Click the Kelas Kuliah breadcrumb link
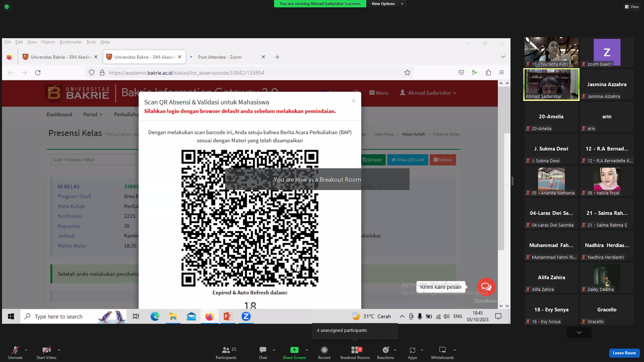Image resolution: width=644 pixels, height=362 pixels. (x=414, y=134)
